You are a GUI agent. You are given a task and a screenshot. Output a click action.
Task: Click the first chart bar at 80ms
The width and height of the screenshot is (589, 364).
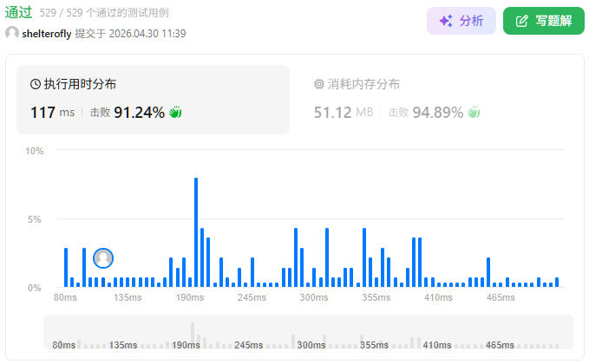66,268
